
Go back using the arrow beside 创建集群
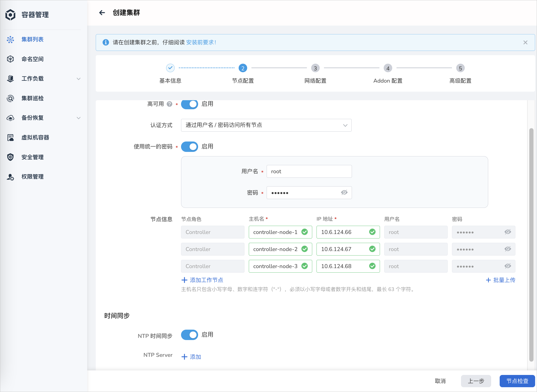pos(102,13)
